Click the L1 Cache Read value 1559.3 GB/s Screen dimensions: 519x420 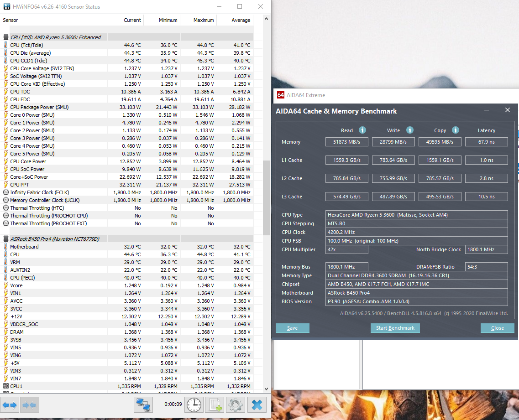click(346, 160)
